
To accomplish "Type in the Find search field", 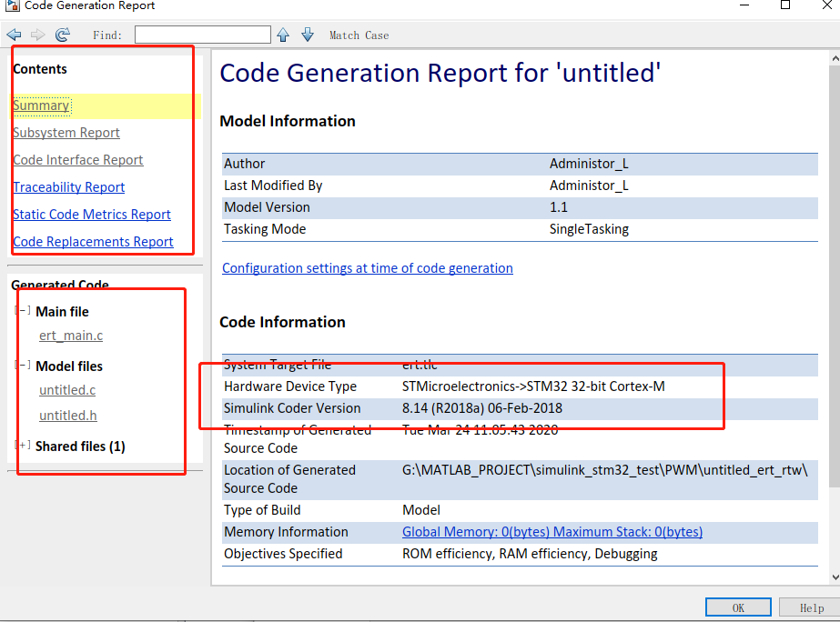I will (x=202, y=35).
